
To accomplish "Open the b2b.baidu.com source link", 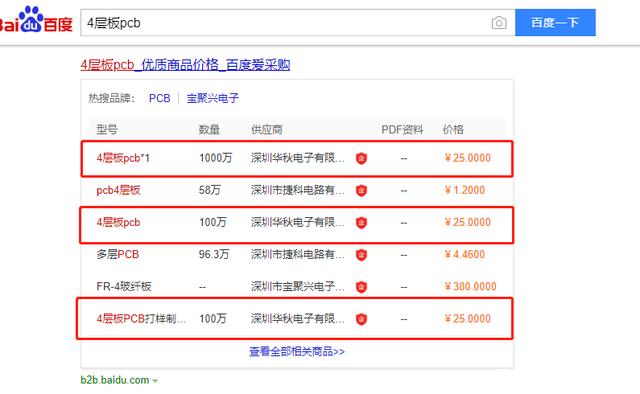I will pos(115,380).
